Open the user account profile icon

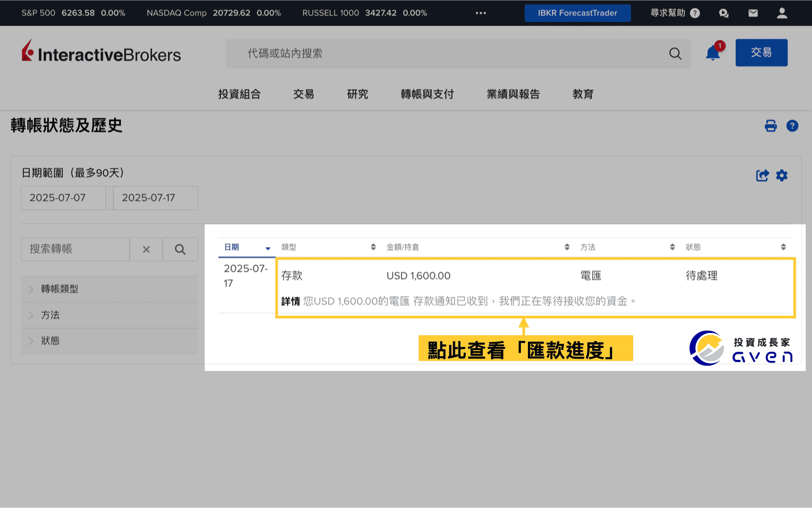pos(782,13)
